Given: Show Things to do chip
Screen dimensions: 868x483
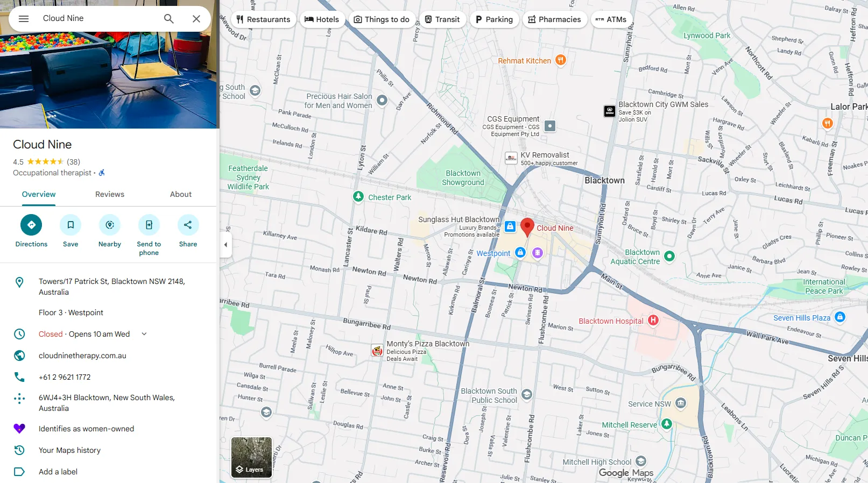Looking at the screenshot, I should 382,19.
